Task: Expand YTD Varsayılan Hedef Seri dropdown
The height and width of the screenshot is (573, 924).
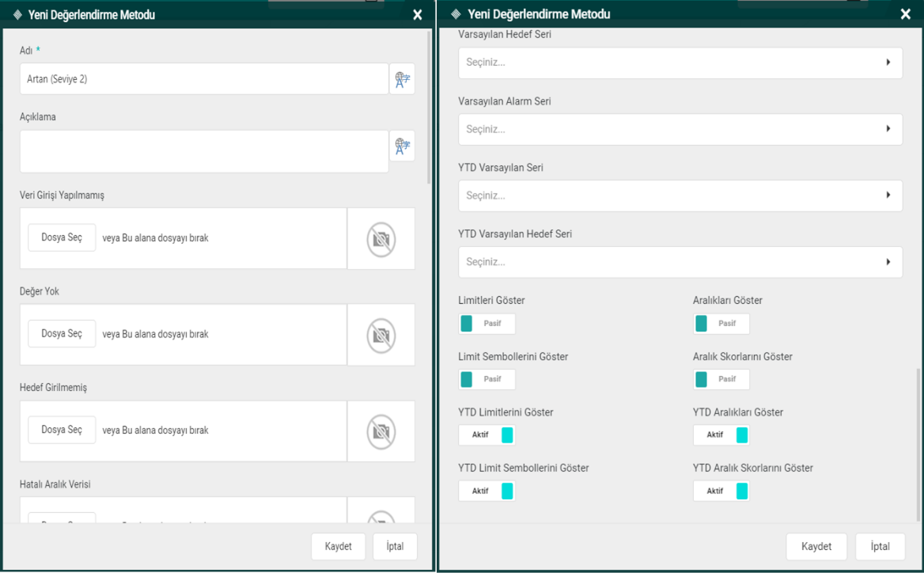Action: pyautogui.click(x=680, y=262)
